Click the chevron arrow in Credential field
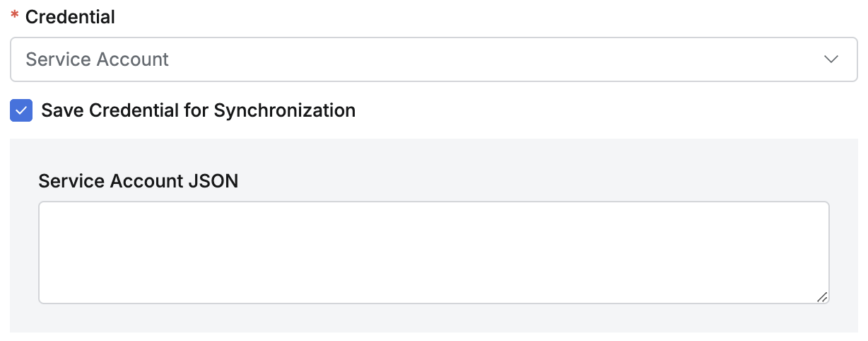The height and width of the screenshot is (341, 868). click(831, 59)
